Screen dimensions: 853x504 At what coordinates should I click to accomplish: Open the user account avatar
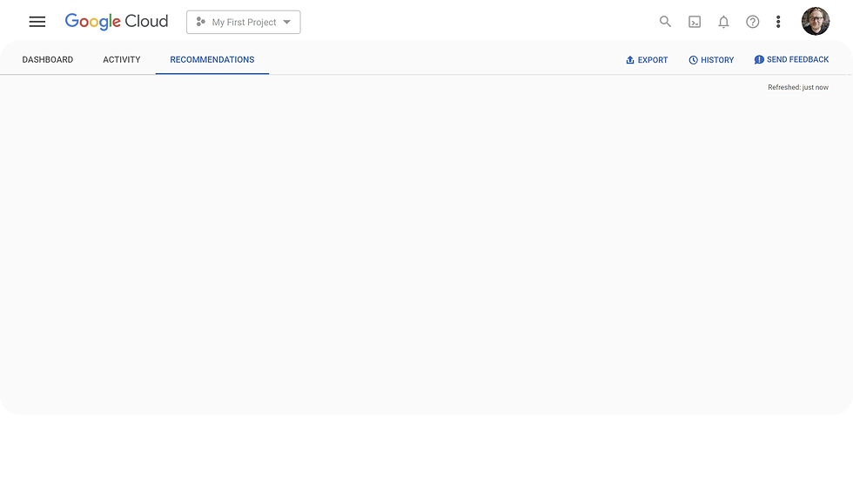pyautogui.click(x=815, y=21)
